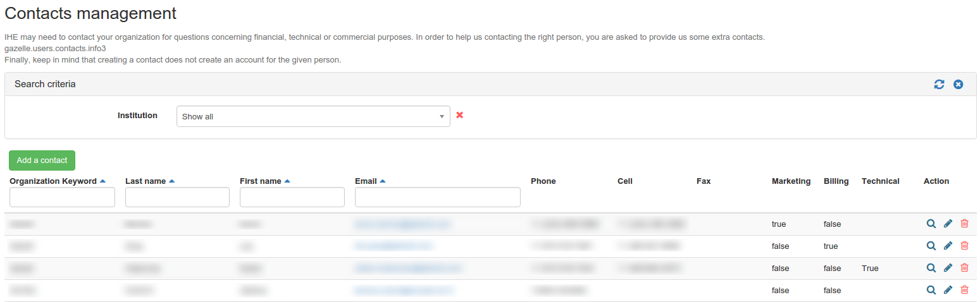Sort contacts by Last name arrow
The image size is (980, 302).
pos(171,181)
